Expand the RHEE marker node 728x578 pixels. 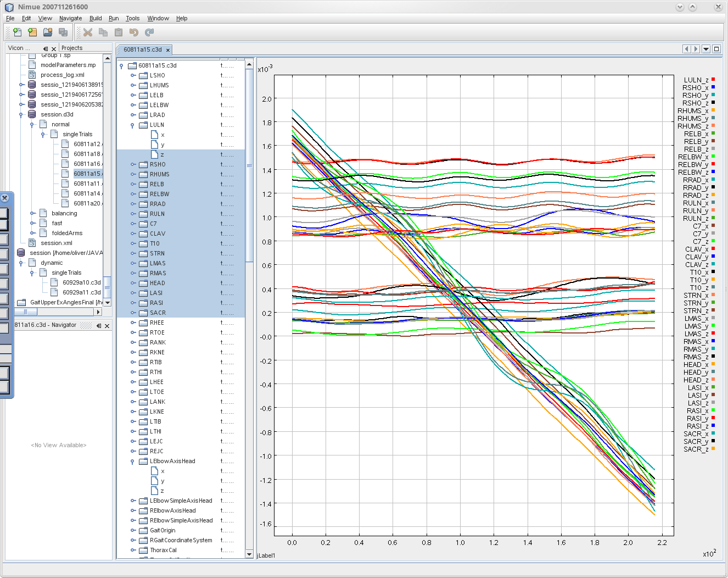tap(133, 323)
